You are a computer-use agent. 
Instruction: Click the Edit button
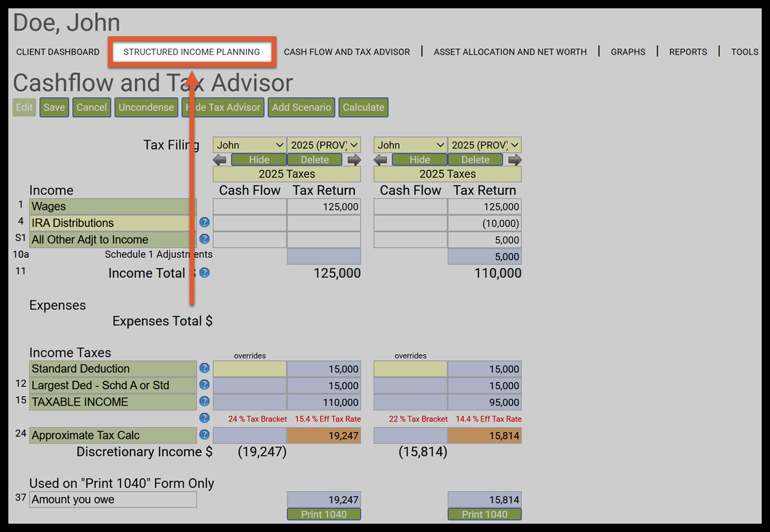coord(24,107)
